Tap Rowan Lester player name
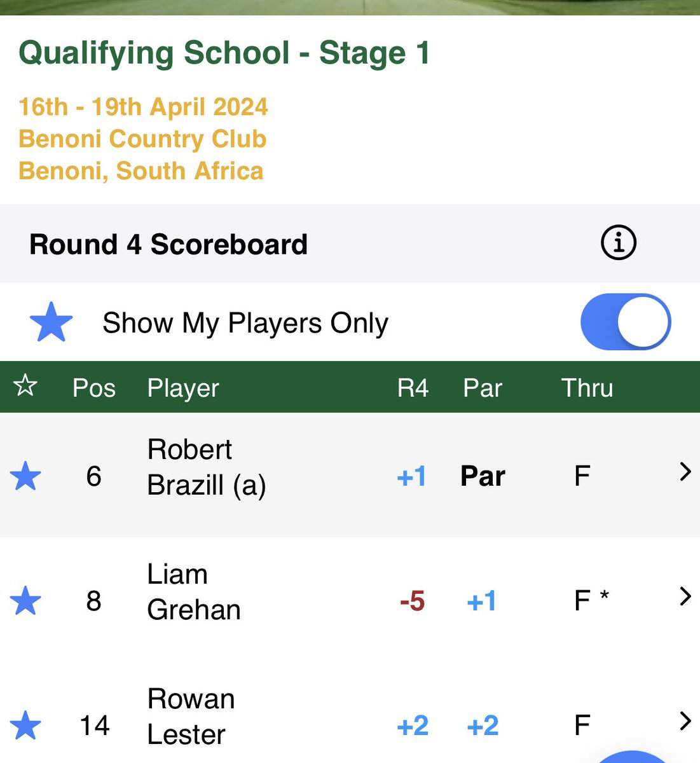Viewport: 700px width, 763px height. point(191,717)
